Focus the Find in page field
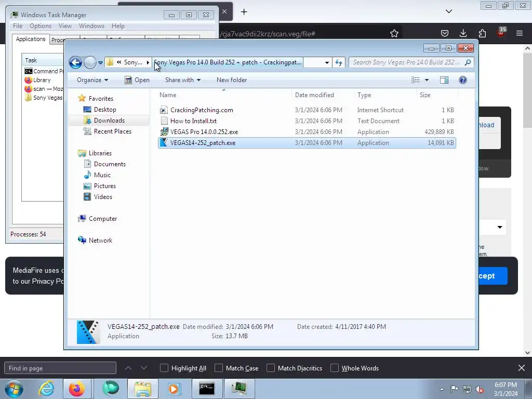Image resolution: width=532 pixels, height=399 pixels. point(60,368)
